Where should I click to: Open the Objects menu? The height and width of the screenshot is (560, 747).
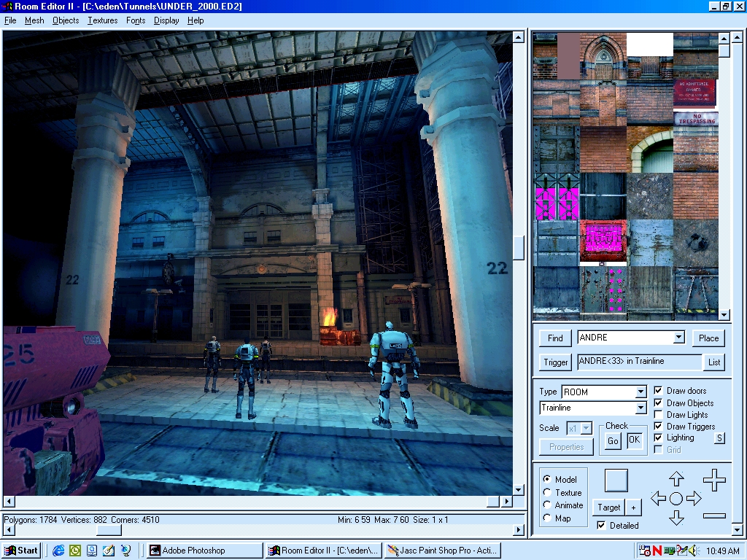(x=66, y=20)
